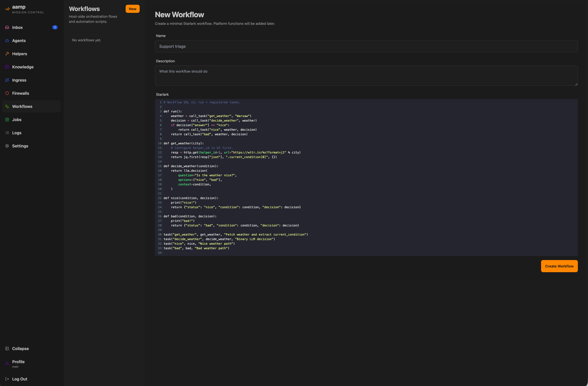The width and height of the screenshot is (588, 386).
Task: Click code line '# Workflow DSL v1: run + registered tasks.'
Action: click(x=202, y=102)
